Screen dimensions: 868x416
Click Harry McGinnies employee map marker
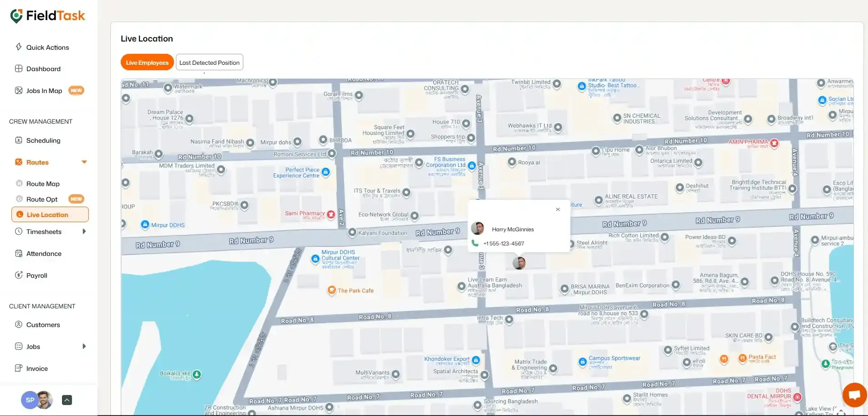pyautogui.click(x=519, y=263)
